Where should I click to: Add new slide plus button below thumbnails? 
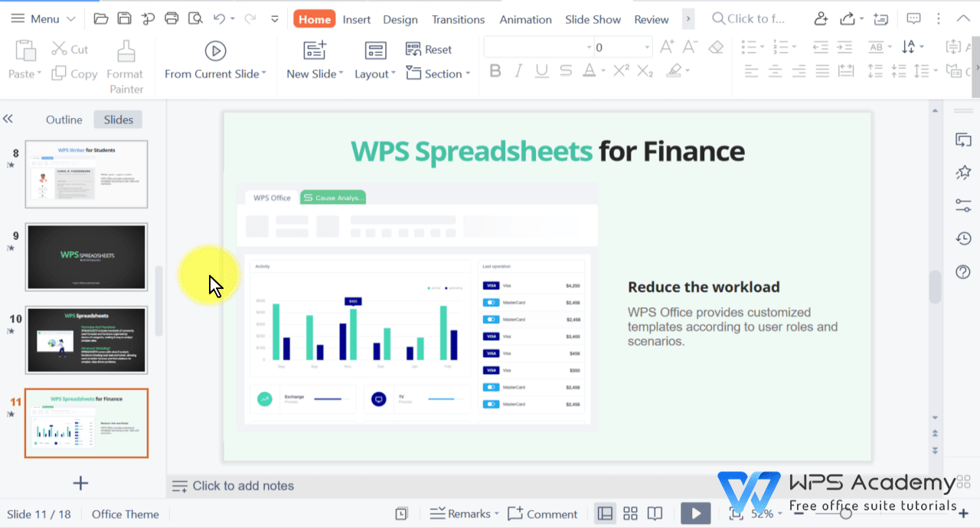[x=80, y=483]
